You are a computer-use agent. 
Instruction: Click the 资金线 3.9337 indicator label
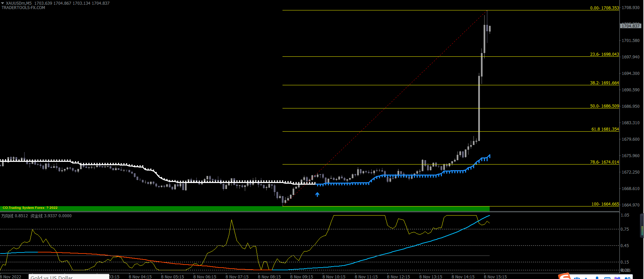click(44, 216)
